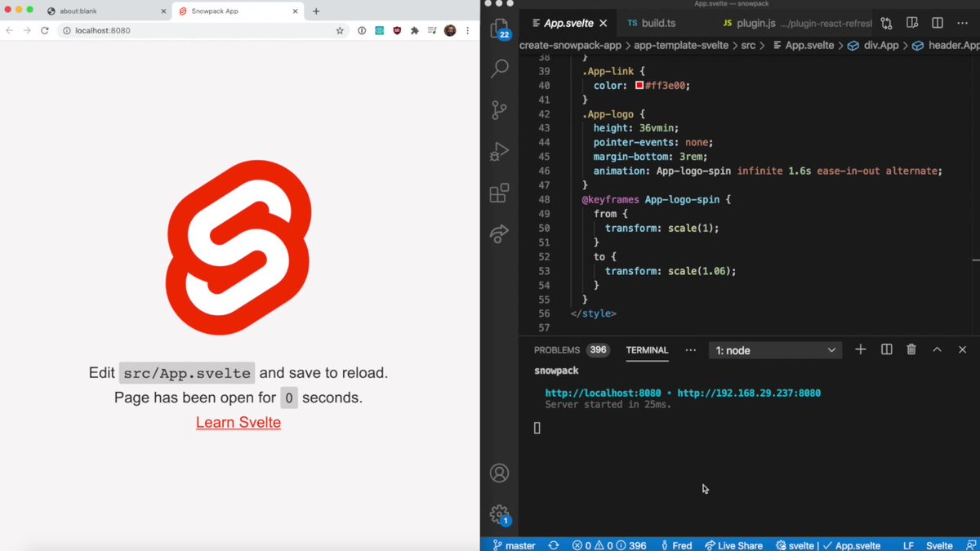The height and width of the screenshot is (551, 980).
Task: Click the Learn Svelte link
Action: click(x=238, y=422)
